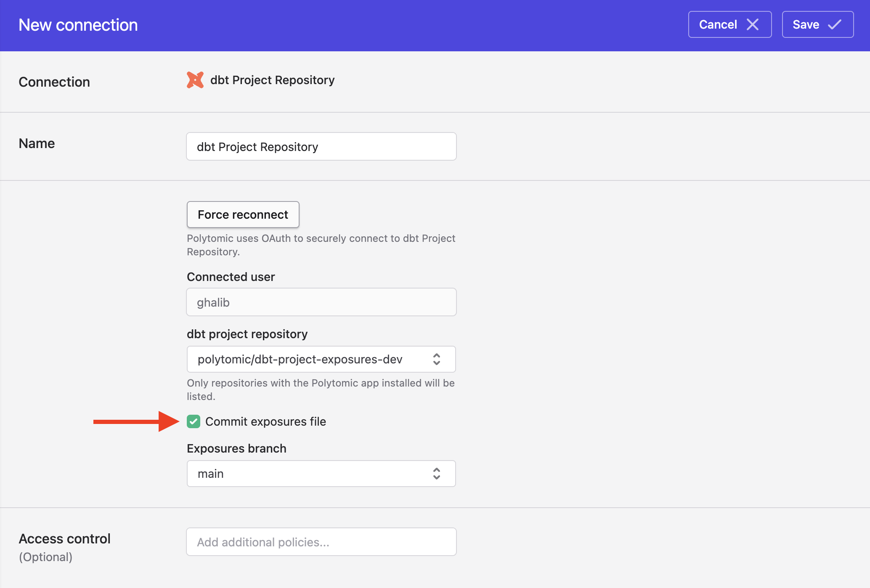Click the X icon on Cancel
This screenshot has width=870, height=588.
753,24
